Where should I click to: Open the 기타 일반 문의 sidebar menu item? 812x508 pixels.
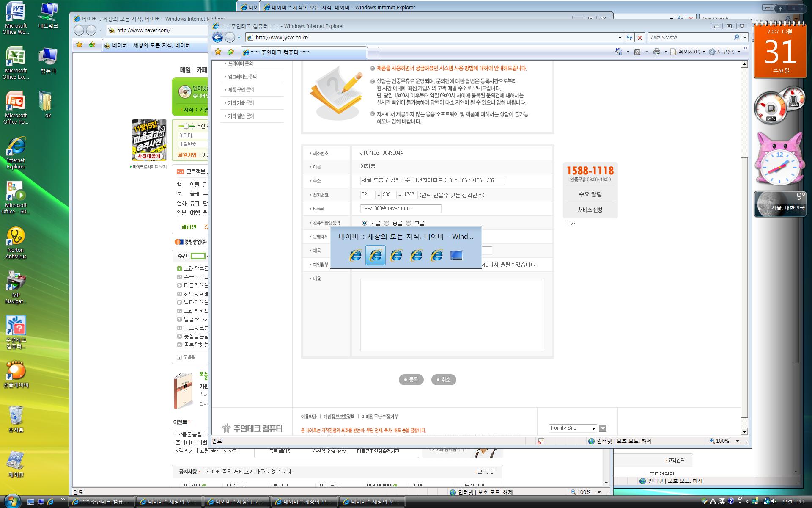click(241, 116)
